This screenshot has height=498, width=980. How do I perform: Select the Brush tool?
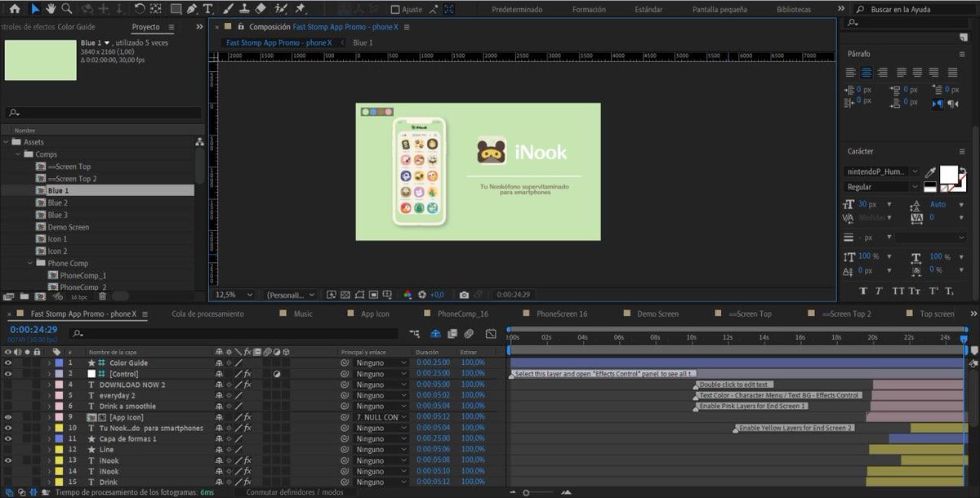click(x=228, y=9)
